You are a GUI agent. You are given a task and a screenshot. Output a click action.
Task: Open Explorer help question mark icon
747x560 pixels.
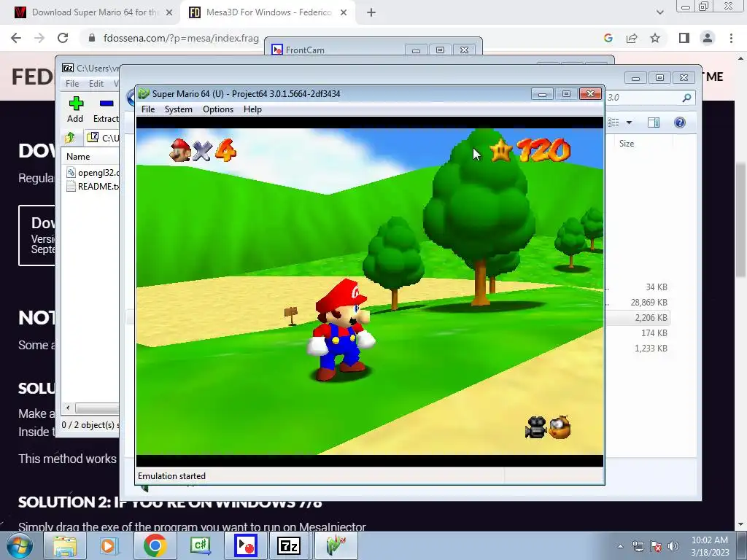(x=680, y=122)
